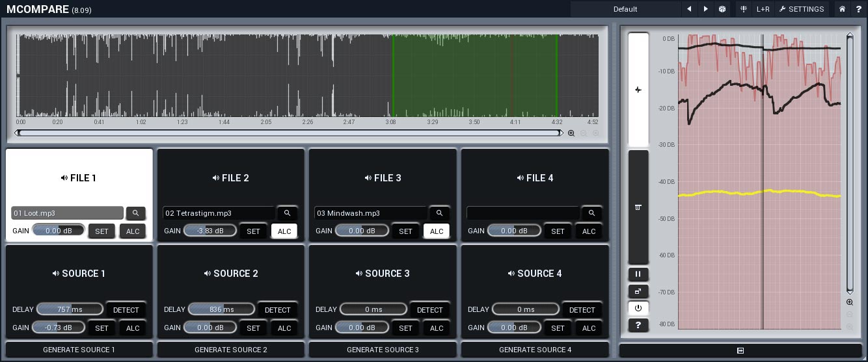868x362 pixels.
Task: Click the random preset dice icon
Action: pyautogui.click(x=722, y=9)
